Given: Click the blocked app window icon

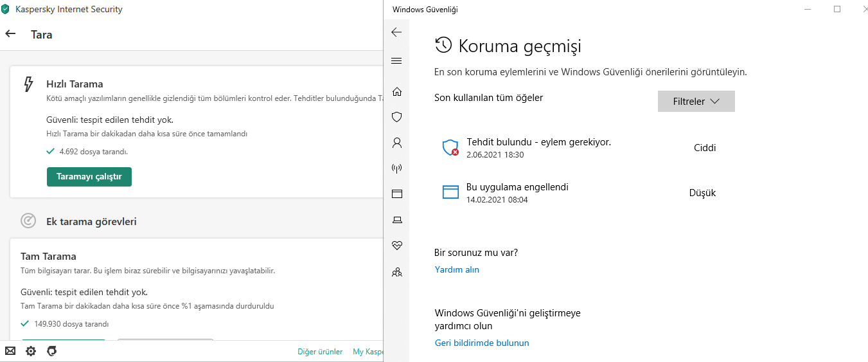Looking at the screenshot, I should tap(451, 192).
